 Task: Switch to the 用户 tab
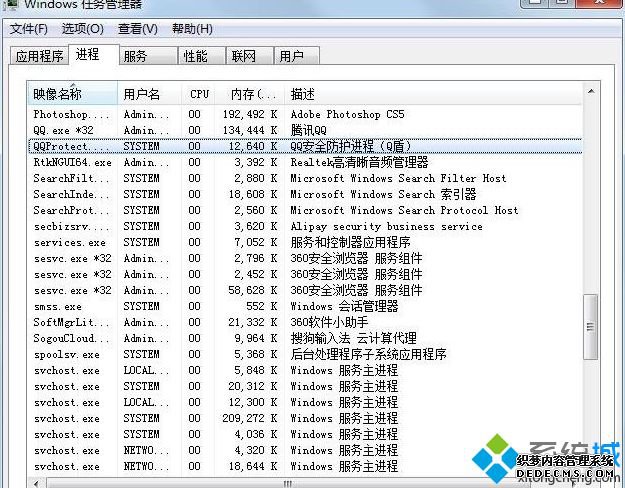(x=297, y=56)
